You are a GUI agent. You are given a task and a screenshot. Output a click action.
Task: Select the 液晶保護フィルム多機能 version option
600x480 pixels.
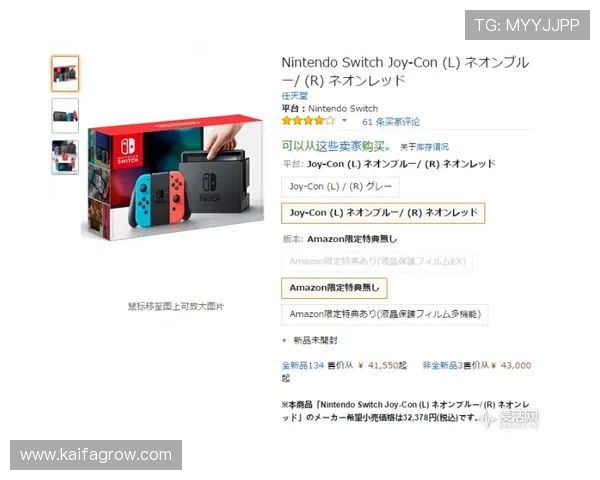click(385, 314)
